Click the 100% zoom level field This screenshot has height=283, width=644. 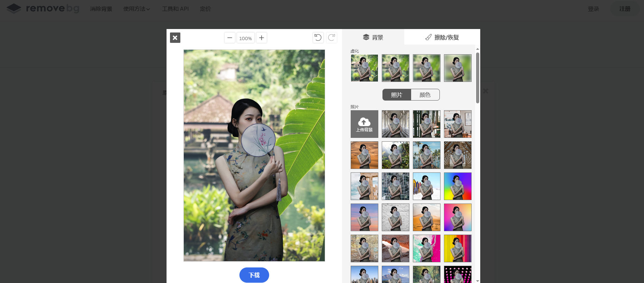click(246, 38)
